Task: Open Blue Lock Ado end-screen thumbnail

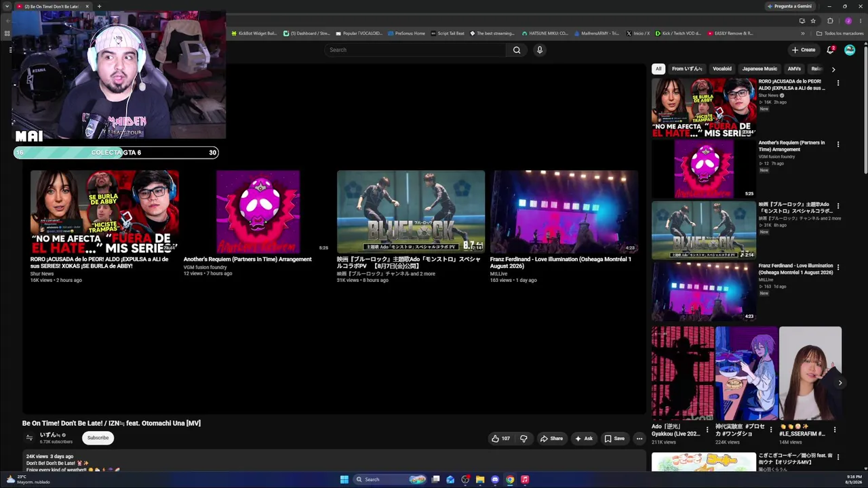Action: [x=411, y=212]
